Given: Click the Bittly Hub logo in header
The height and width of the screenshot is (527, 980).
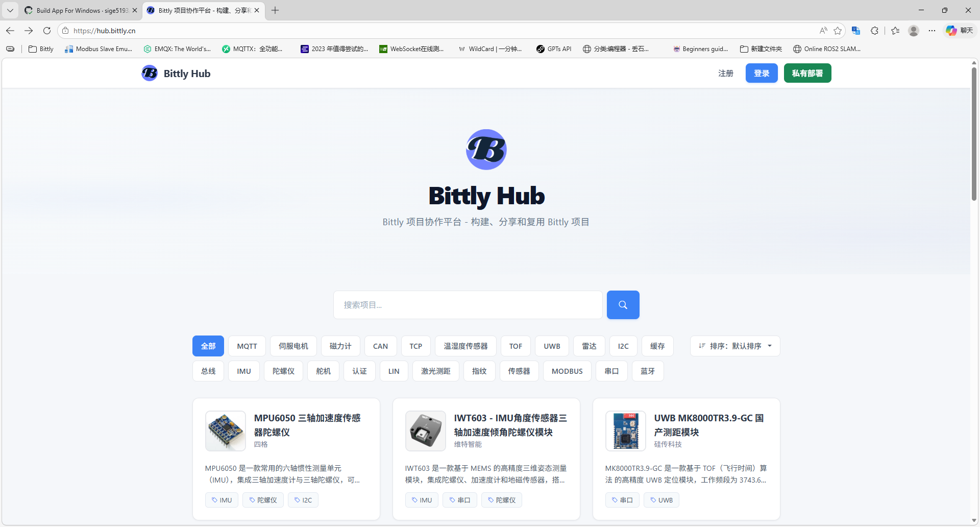Looking at the screenshot, I should click(x=176, y=74).
